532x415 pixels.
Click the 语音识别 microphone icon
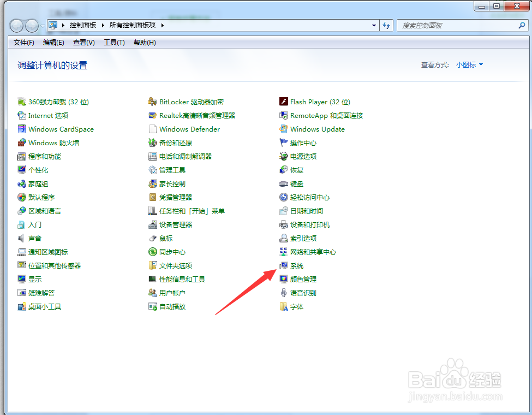[284, 293]
